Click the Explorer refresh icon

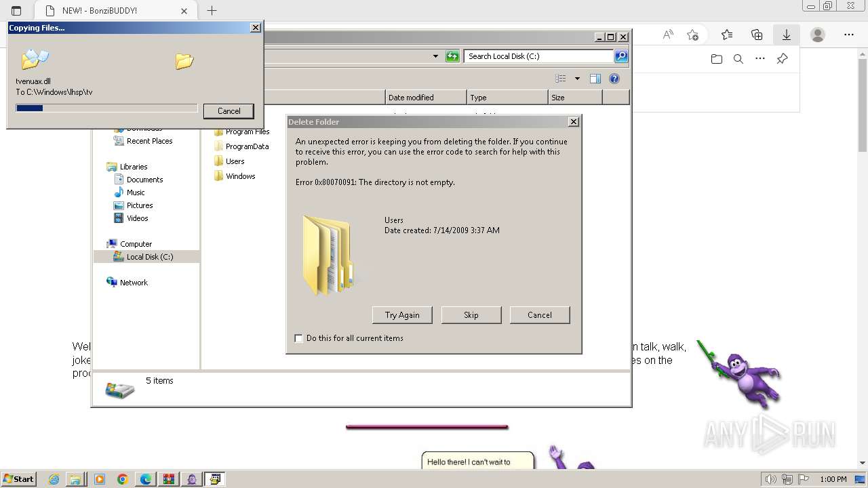point(452,56)
